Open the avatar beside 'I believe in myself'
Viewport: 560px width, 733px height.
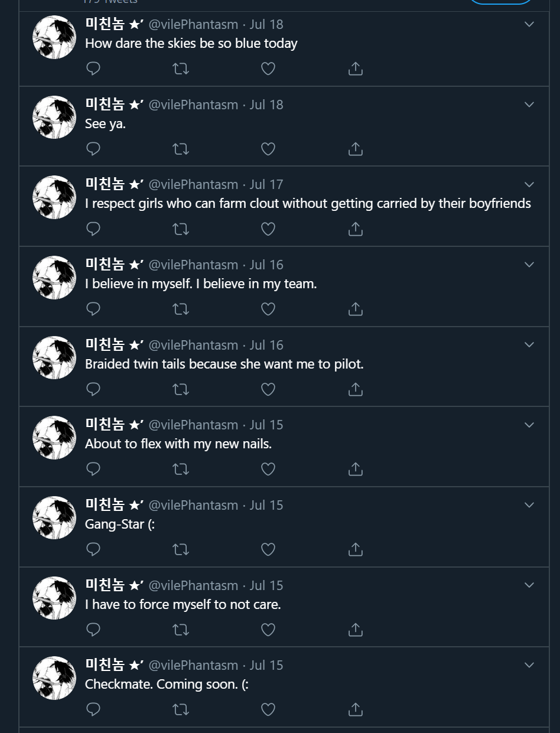point(54,278)
